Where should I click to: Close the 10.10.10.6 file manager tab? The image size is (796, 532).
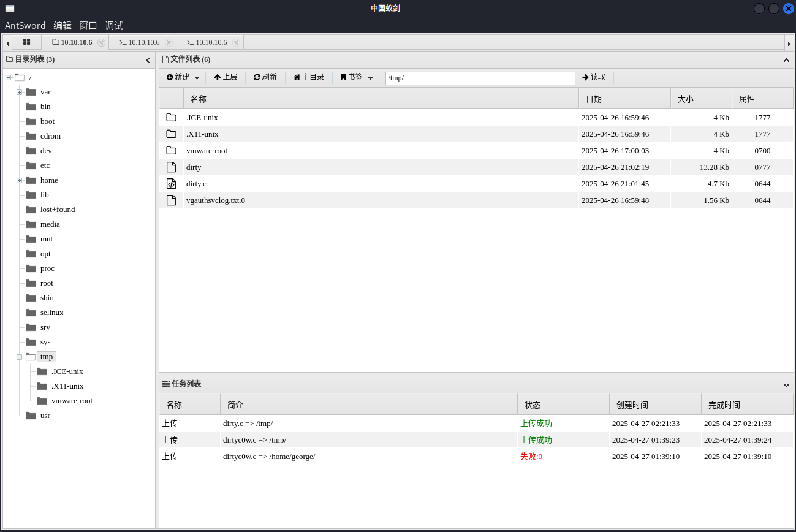102,42
